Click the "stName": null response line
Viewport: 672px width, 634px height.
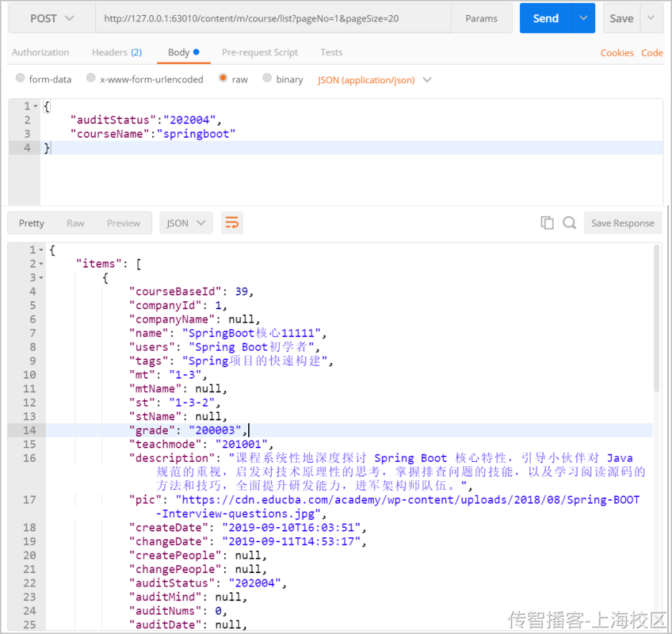(178, 416)
